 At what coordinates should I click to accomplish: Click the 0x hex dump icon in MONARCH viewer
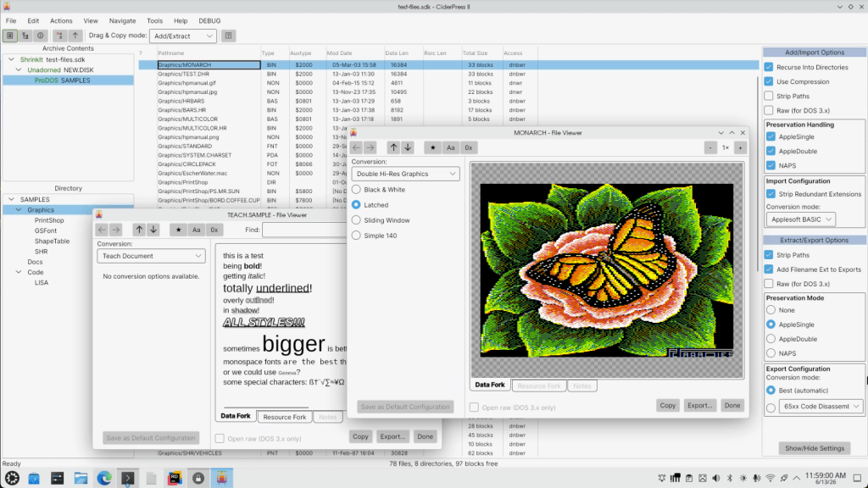[468, 147]
